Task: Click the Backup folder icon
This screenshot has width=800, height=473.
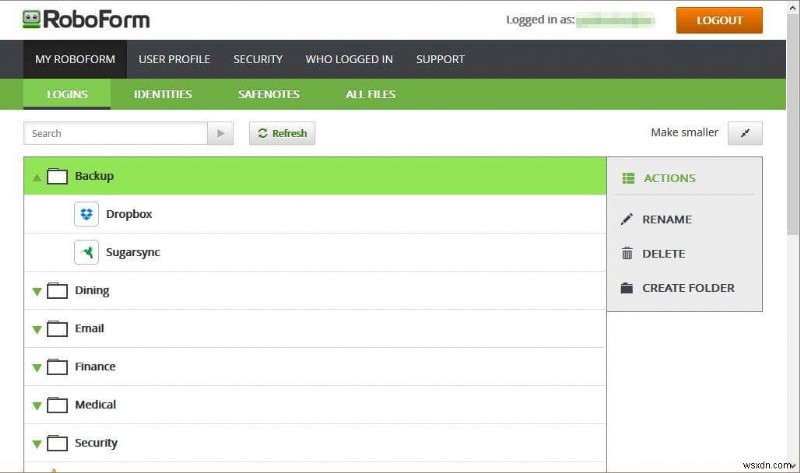Action: 57,176
